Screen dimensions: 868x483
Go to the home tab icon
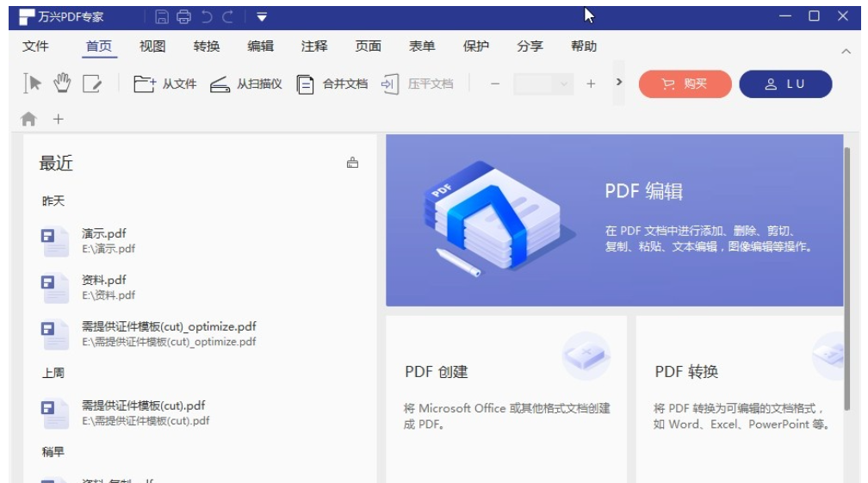(28, 119)
